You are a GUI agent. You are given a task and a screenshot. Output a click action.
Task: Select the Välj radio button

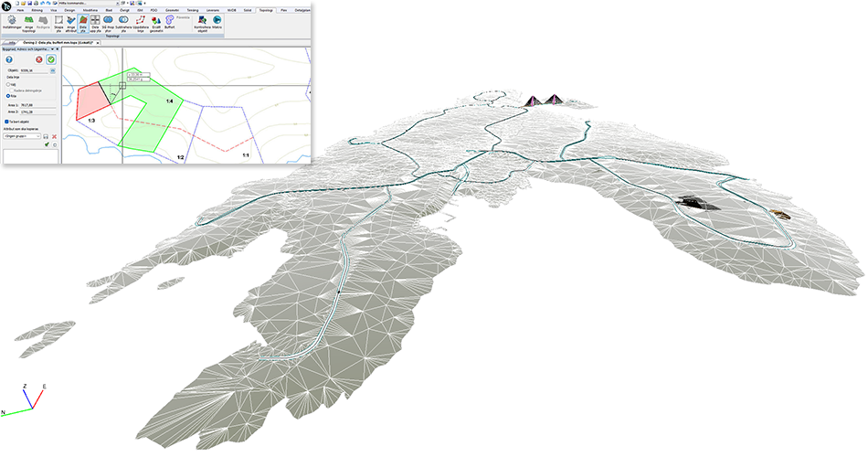[x=8, y=84]
